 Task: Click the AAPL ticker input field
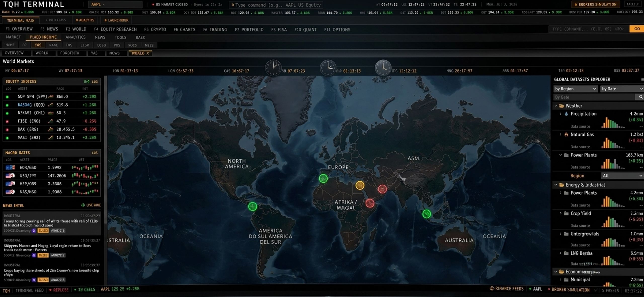coord(115,5)
